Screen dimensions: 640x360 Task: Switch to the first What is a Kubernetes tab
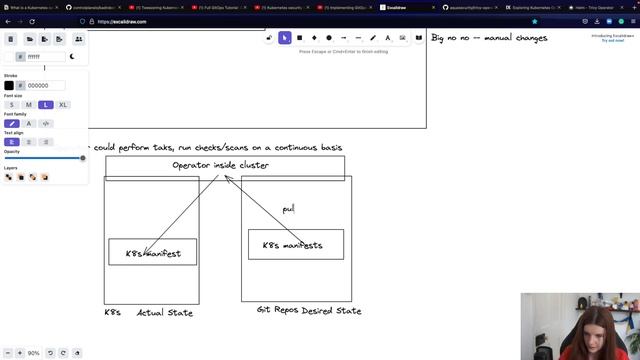[x=31, y=7]
